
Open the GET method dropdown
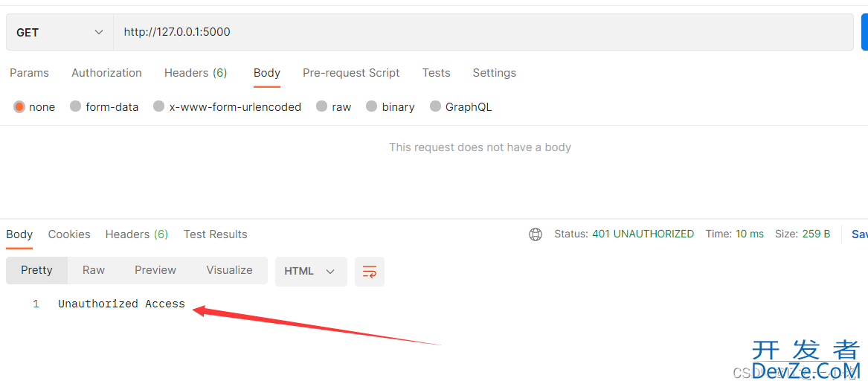[60, 32]
